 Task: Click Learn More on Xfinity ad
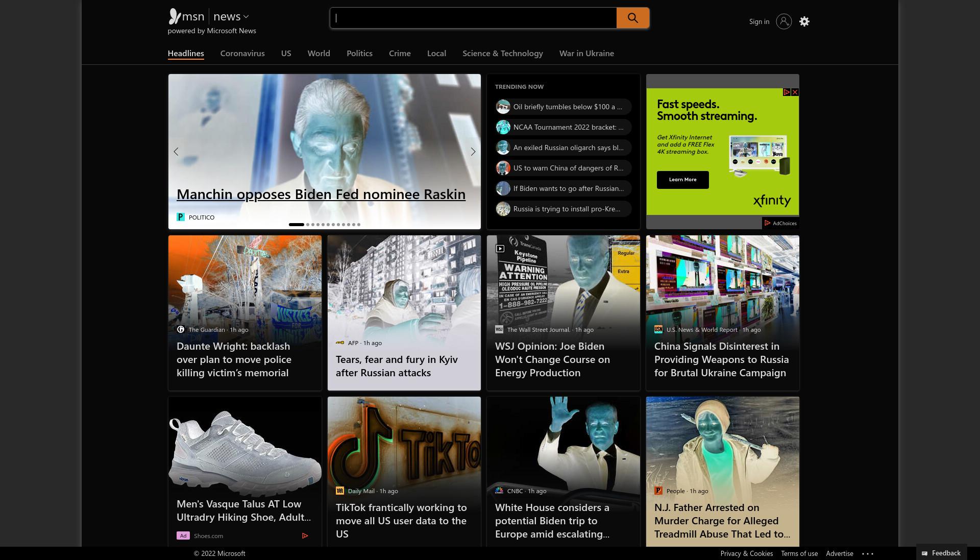click(682, 180)
